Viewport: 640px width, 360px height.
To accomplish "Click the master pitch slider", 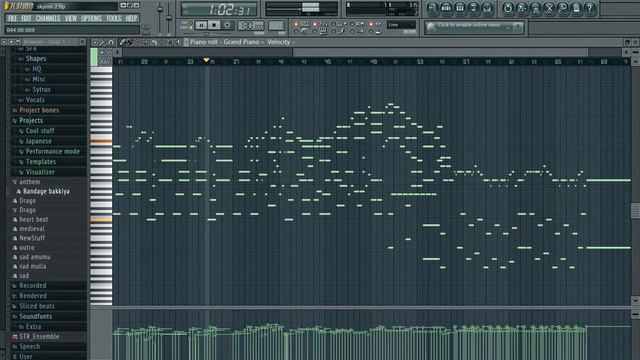I will (x=169, y=19).
